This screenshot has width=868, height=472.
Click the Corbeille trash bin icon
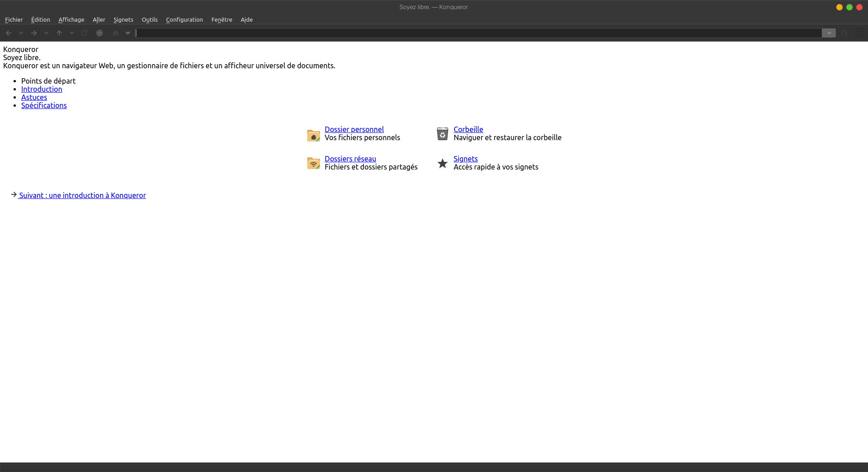(x=442, y=134)
